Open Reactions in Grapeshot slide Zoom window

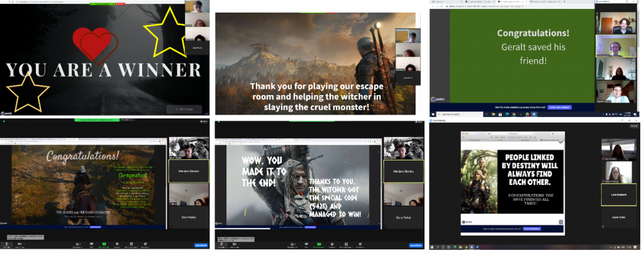[145, 245]
